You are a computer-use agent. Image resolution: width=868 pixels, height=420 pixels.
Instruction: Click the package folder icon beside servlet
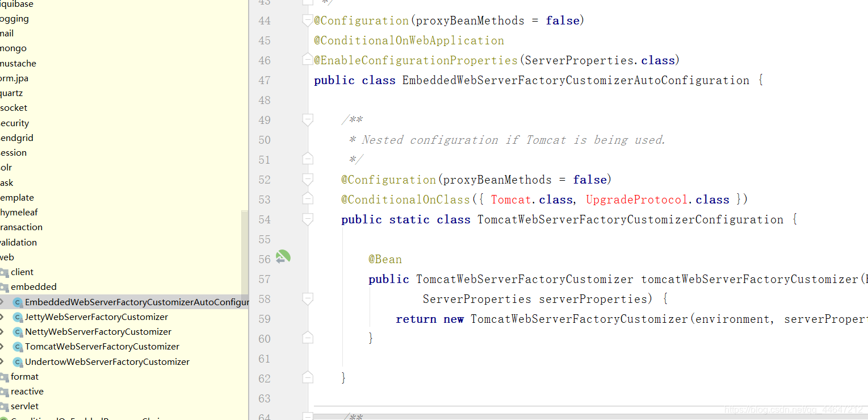point(4,406)
